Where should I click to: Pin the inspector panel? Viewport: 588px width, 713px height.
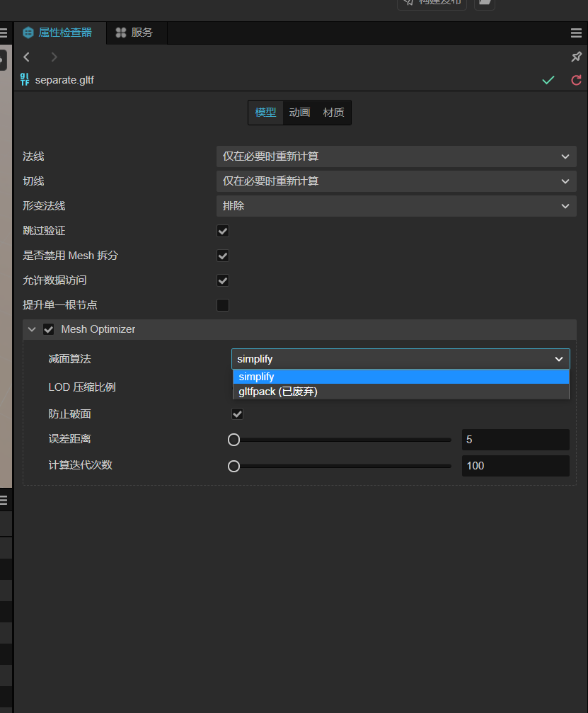pyautogui.click(x=576, y=57)
